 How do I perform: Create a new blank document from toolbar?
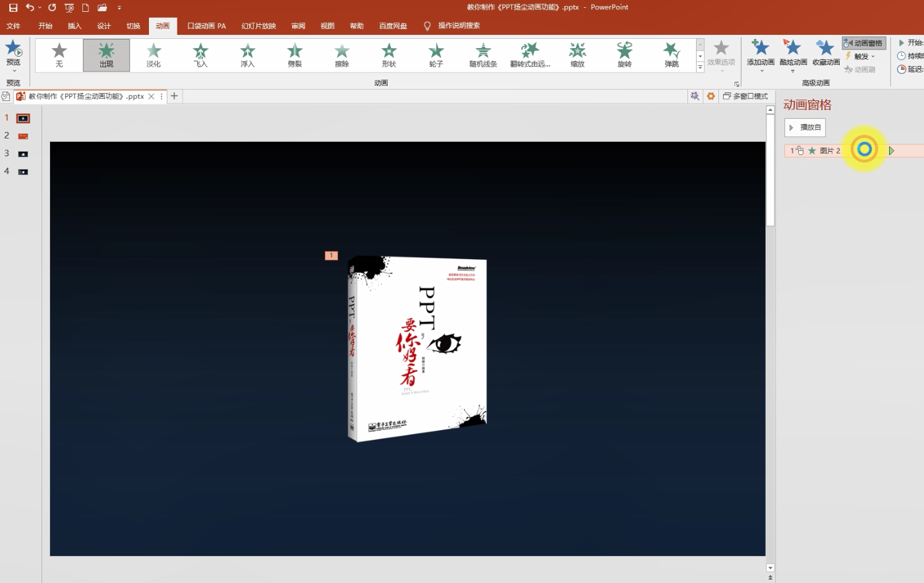pyautogui.click(x=86, y=8)
